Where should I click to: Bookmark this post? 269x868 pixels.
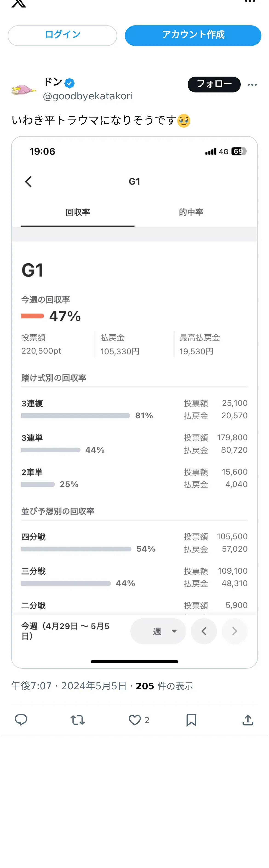click(191, 720)
